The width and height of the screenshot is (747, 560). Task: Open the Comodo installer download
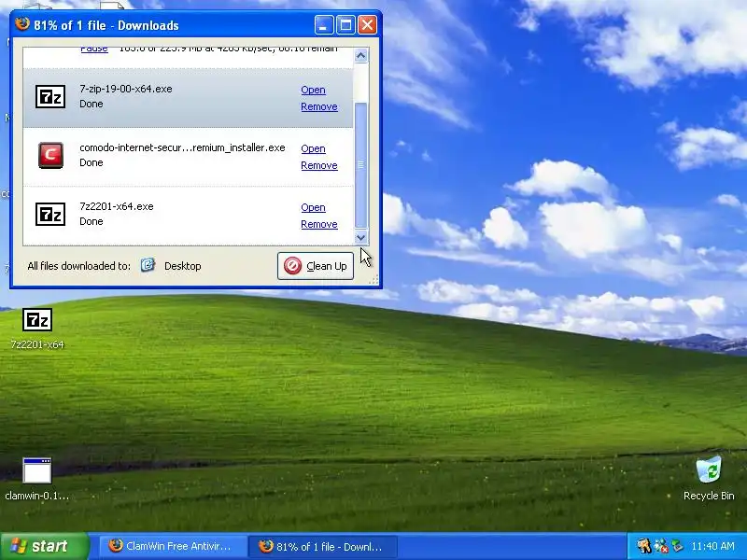(x=313, y=148)
